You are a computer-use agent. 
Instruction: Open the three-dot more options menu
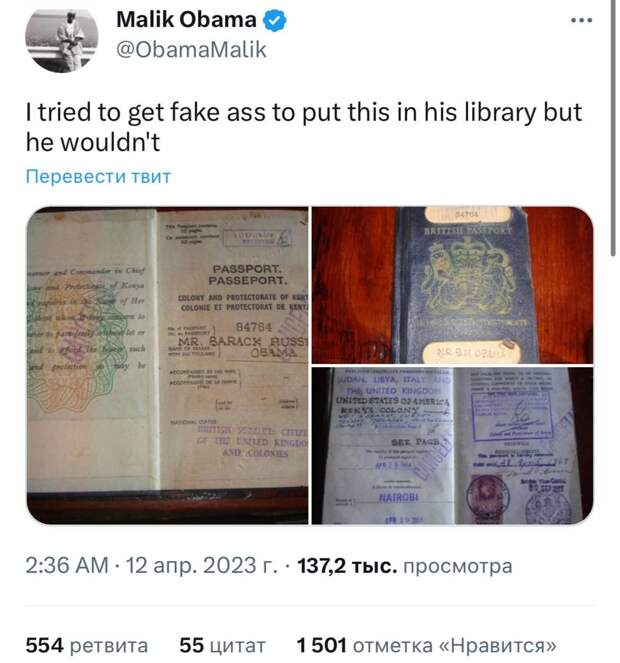point(582,20)
